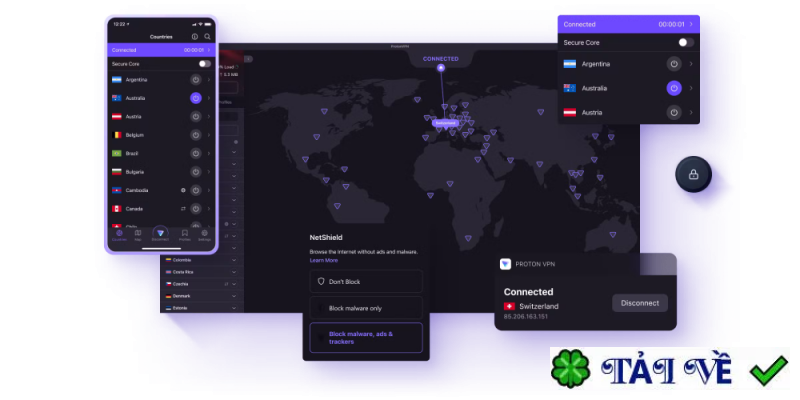The image size is (800, 400).
Task: Tap the info icon in phone Countries header
Action: 194,37
